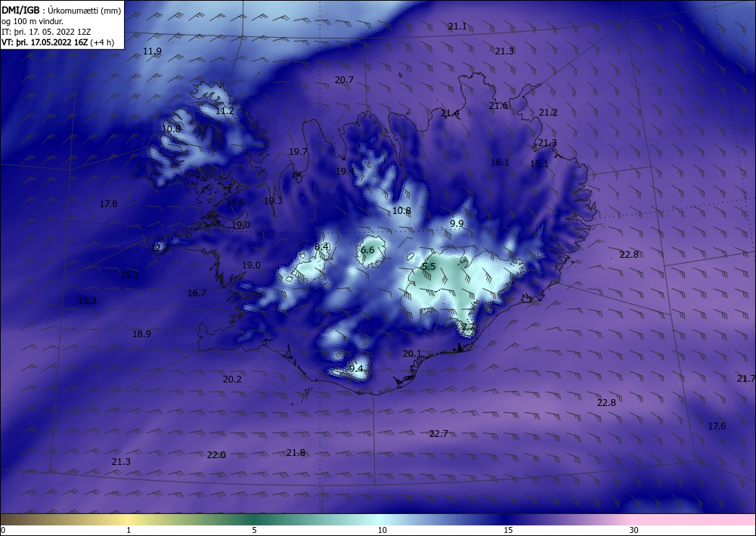Click the colorbar tick label 10

(x=382, y=531)
